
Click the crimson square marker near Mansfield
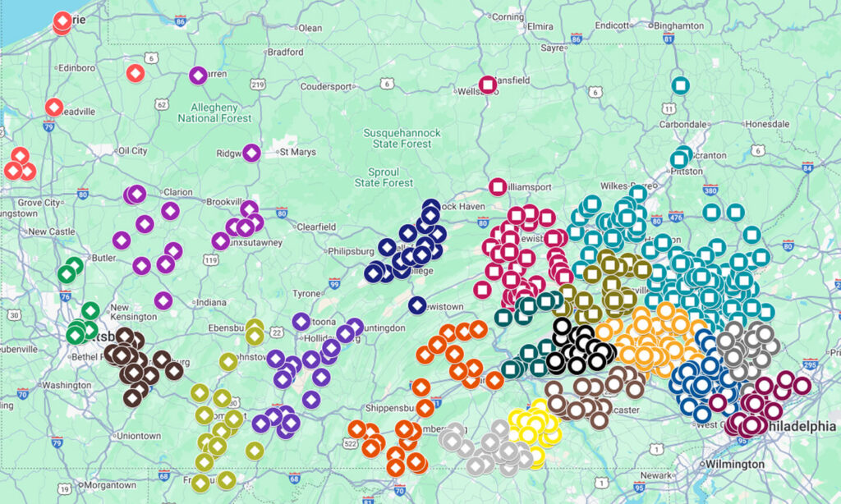(x=487, y=84)
